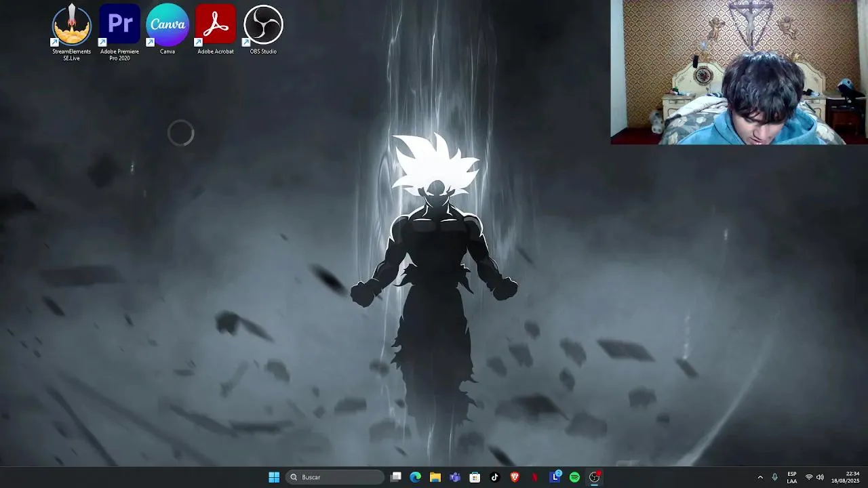This screenshot has width=868, height=488.
Task: Open Microsoft Store from the taskbar
Action: pos(475,477)
